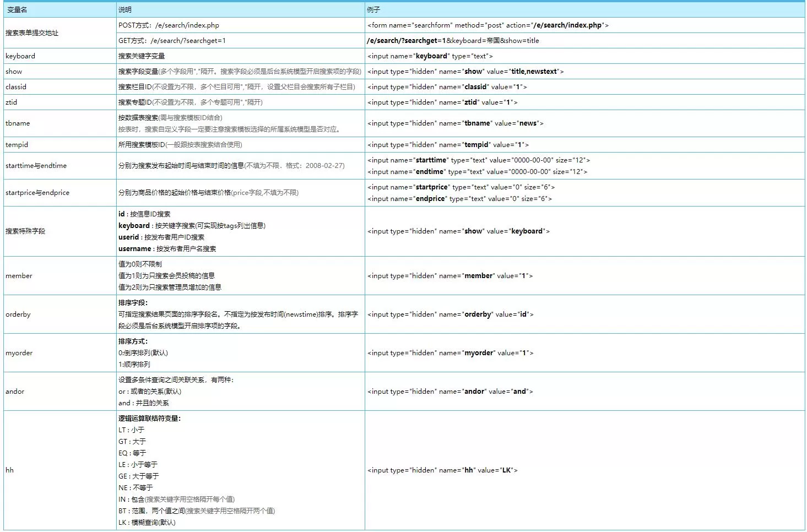The width and height of the screenshot is (807, 532).
Task: Click the BT : 范围 description line
Action: 197,511
